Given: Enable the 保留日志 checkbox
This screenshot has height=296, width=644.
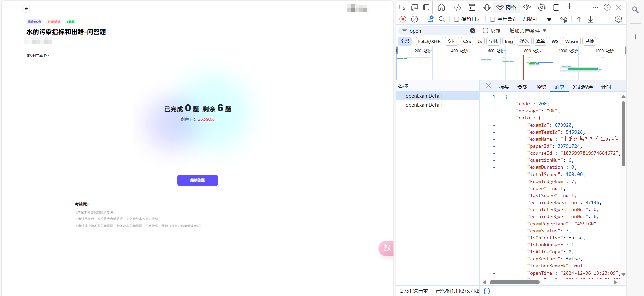Looking at the screenshot, I should click(x=456, y=19).
